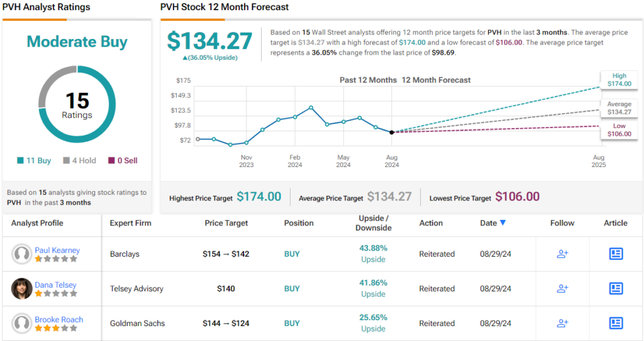Open Dana Telsey analyst profile link
The height and width of the screenshot is (341, 644).
[56, 284]
